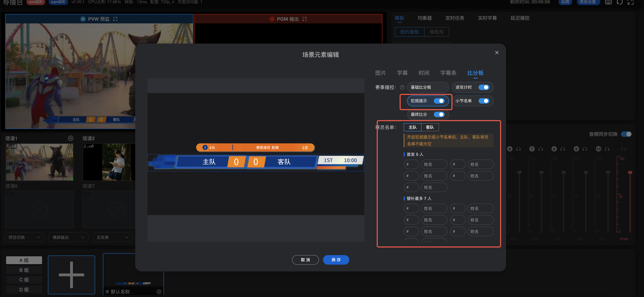Close the 场景元素编辑 dialog
This screenshot has width=644, height=297.
coord(497,53)
